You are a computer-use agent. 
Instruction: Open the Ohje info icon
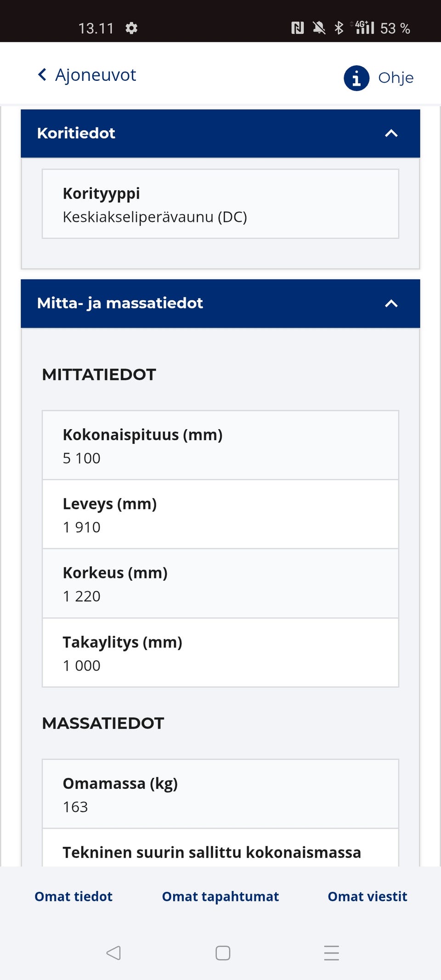(356, 78)
